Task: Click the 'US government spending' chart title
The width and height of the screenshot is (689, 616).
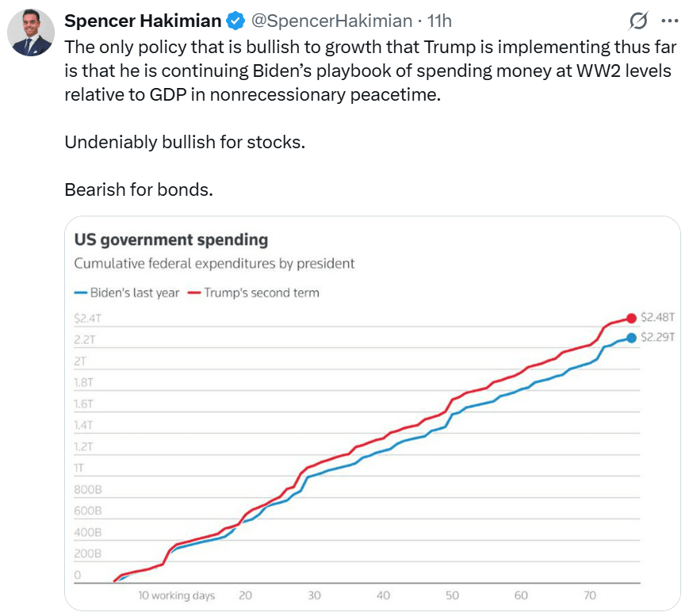Action: pyautogui.click(x=171, y=240)
